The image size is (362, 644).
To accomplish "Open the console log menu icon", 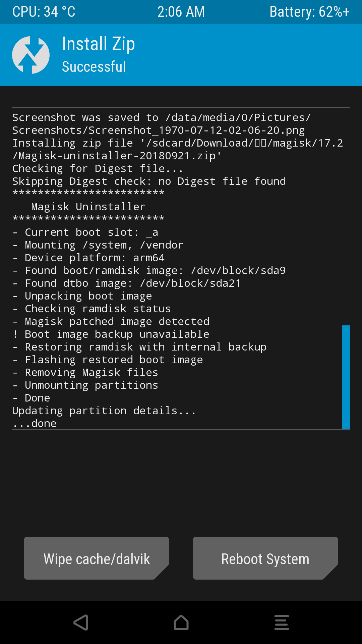I will [x=282, y=623].
